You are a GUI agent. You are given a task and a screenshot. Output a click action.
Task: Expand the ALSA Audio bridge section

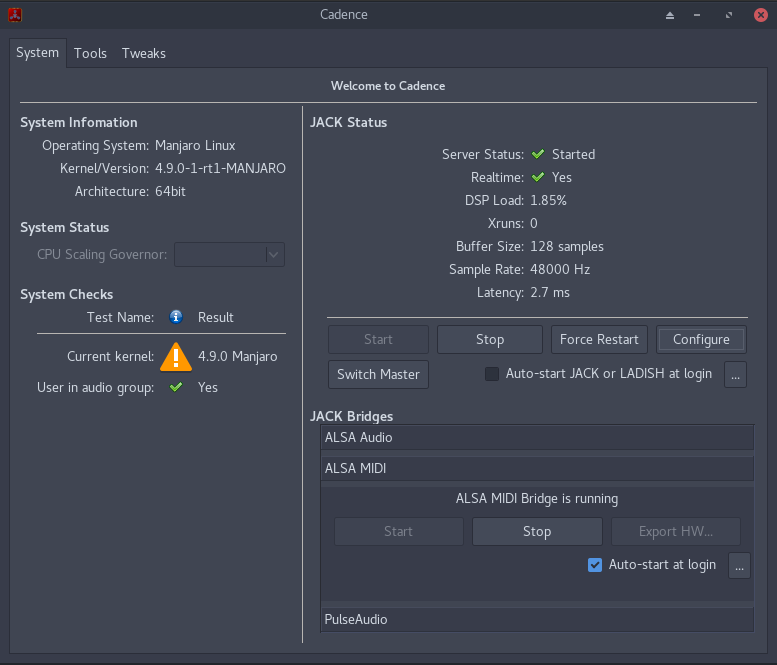click(537, 438)
